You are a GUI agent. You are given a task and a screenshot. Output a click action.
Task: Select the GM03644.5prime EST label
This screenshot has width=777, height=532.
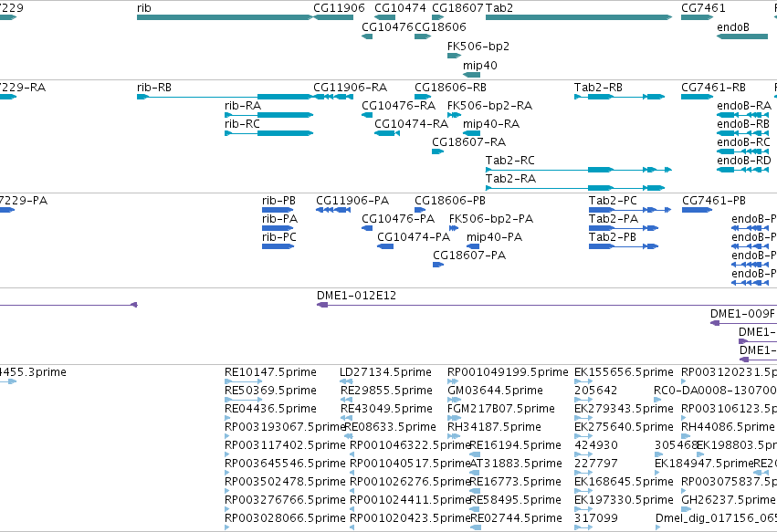tap(495, 391)
